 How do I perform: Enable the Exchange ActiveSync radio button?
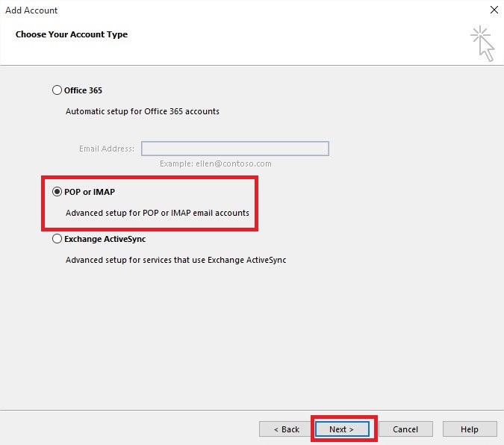(57, 240)
